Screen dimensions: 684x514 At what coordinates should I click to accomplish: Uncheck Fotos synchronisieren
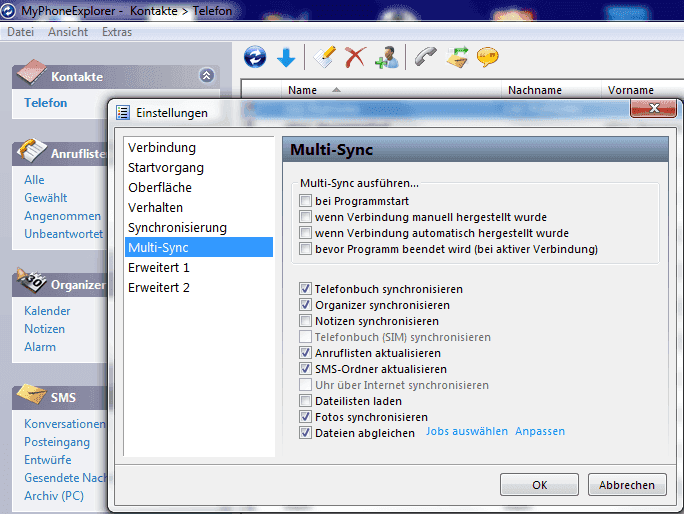(x=305, y=417)
